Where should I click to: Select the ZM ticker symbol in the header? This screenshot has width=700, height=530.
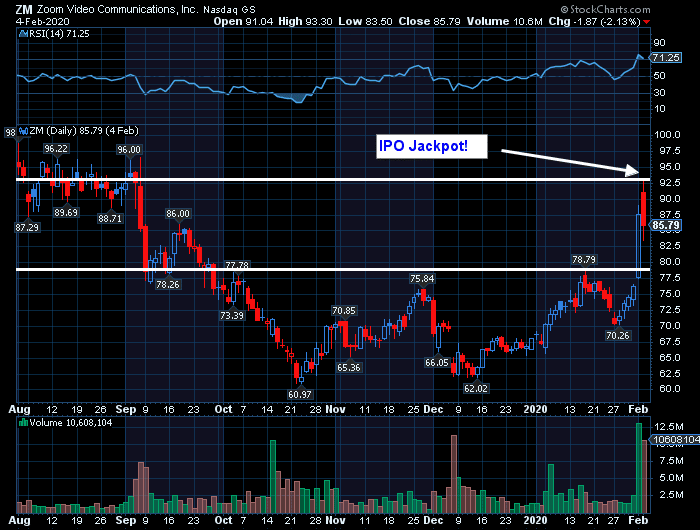[x=24, y=9]
